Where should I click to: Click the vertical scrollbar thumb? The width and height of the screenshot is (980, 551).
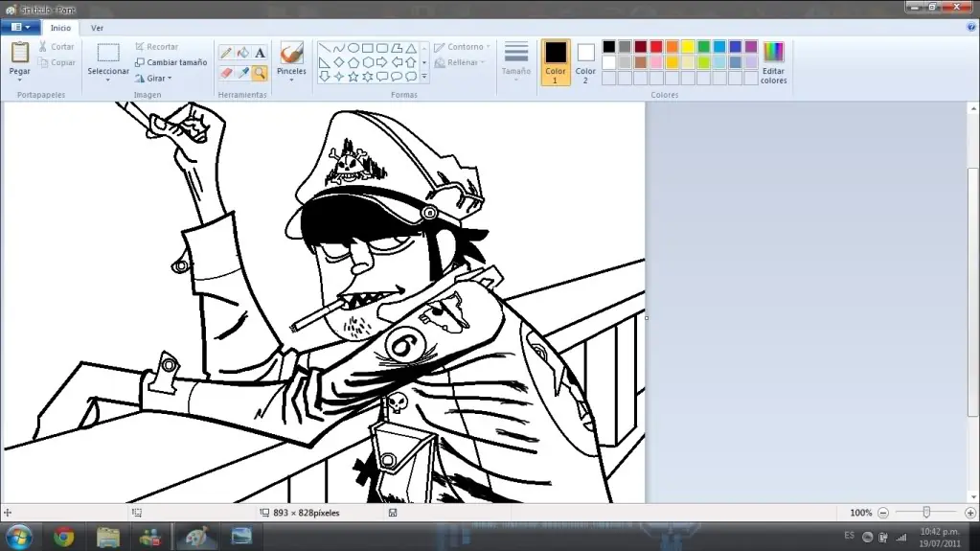973,292
